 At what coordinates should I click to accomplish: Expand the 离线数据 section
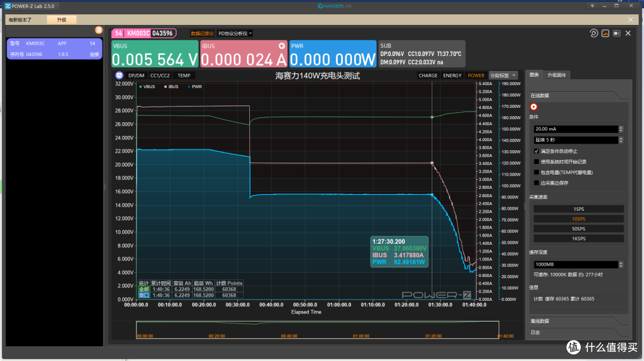pyautogui.click(x=578, y=321)
